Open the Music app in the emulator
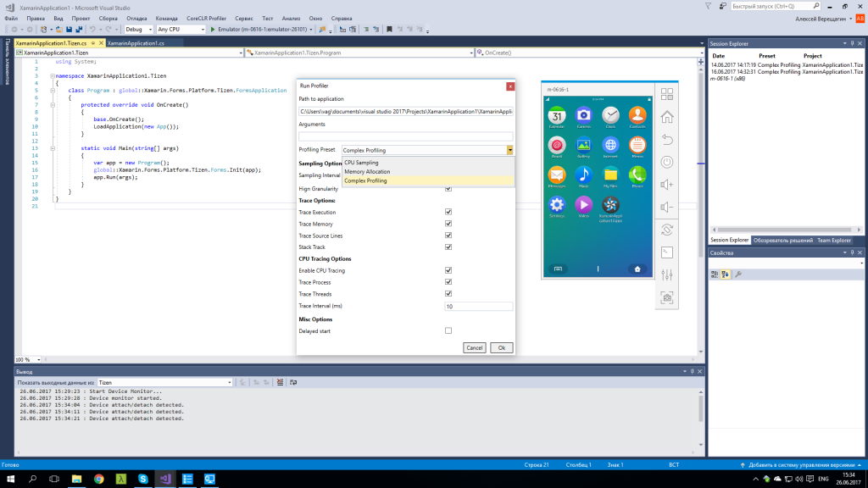868x488 pixels. click(x=583, y=176)
